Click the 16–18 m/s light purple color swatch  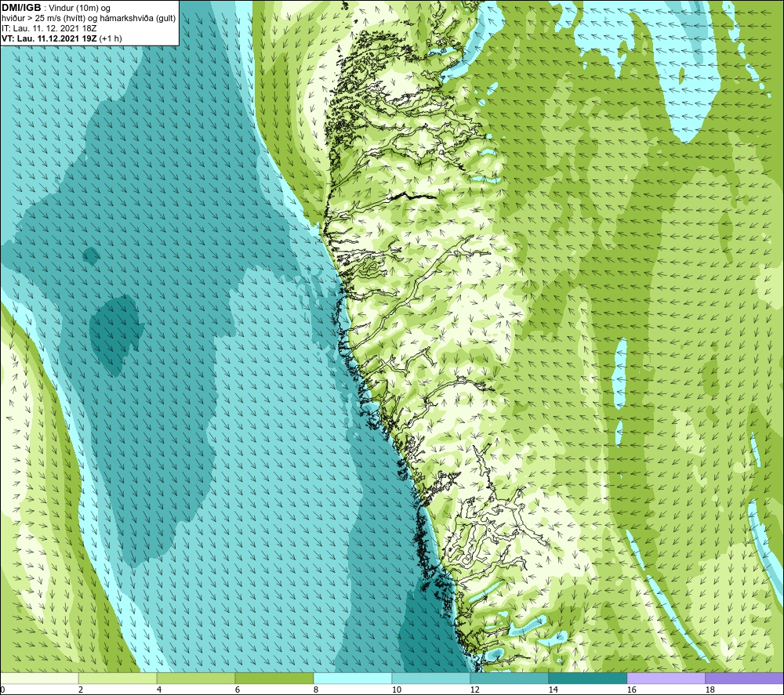[666, 679]
